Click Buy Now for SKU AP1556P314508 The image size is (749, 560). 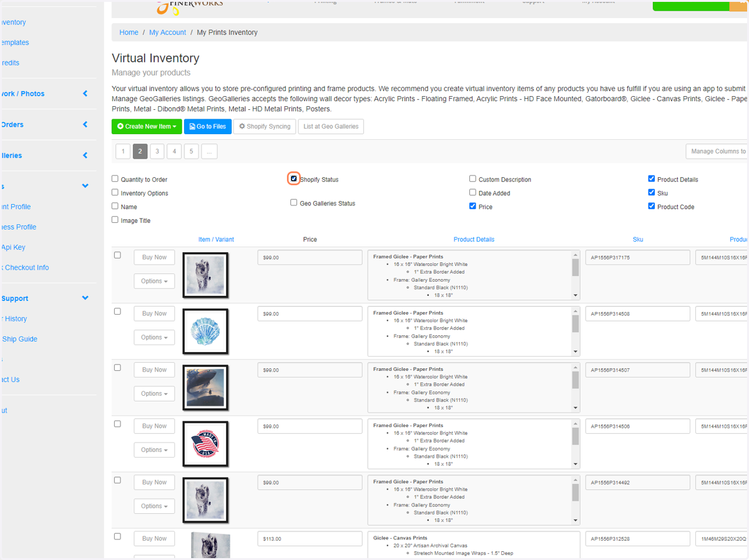154,313
